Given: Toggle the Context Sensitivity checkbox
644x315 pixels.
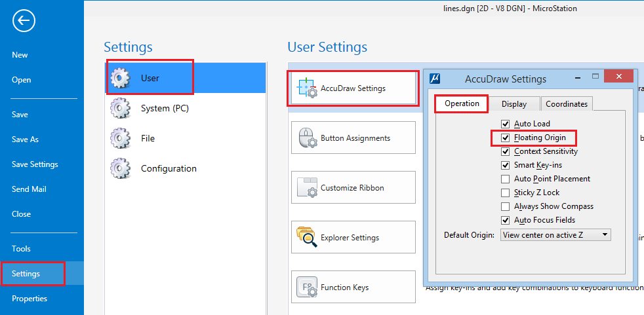Looking at the screenshot, I should [x=505, y=151].
